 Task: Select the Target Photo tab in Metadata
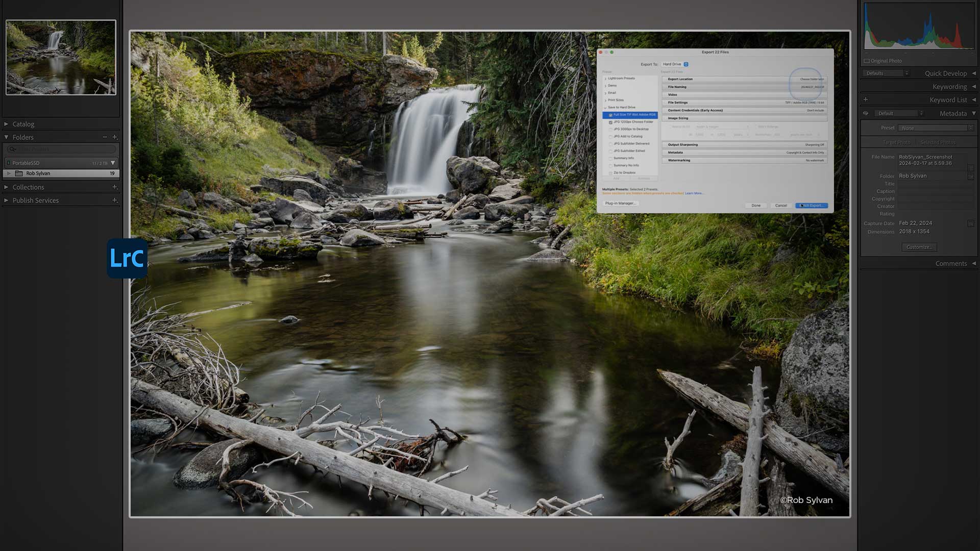[x=897, y=142]
